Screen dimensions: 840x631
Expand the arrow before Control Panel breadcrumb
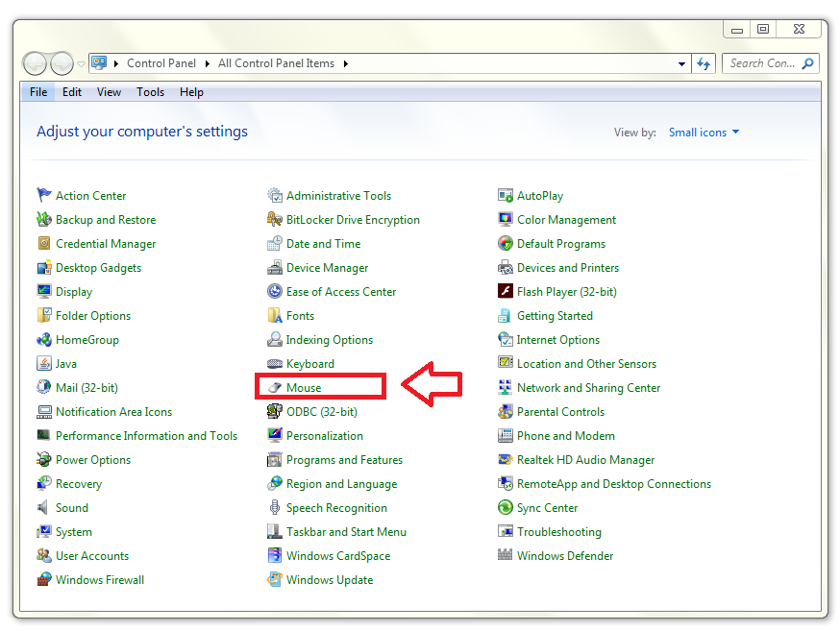pyautogui.click(x=115, y=63)
